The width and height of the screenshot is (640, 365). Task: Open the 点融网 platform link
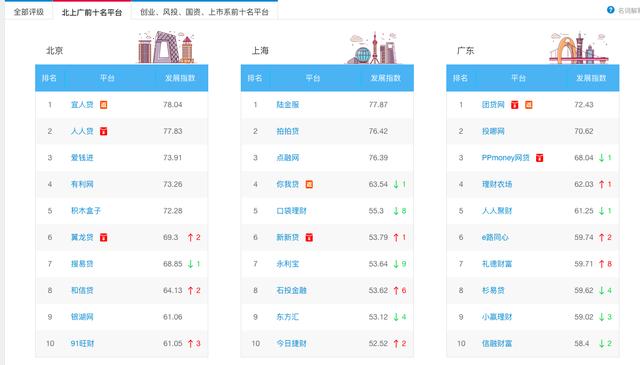click(288, 158)
